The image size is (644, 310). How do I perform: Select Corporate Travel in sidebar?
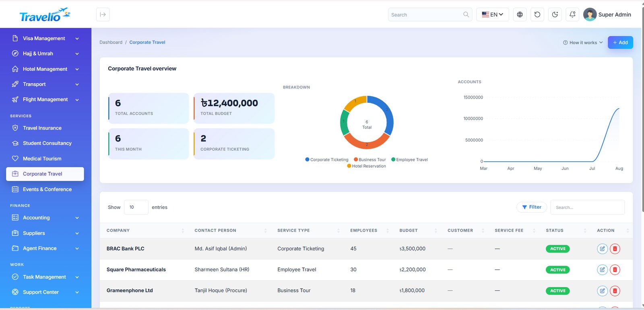pos(45,174)
